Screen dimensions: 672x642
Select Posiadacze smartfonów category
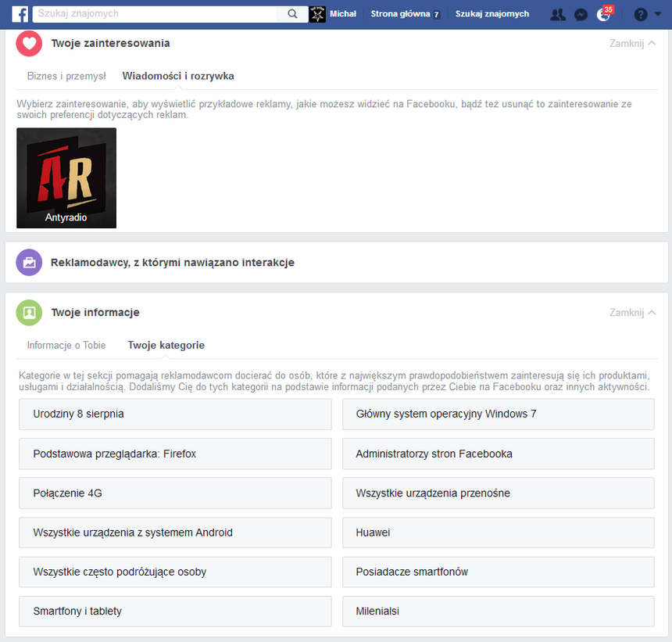tap(498, 572)
